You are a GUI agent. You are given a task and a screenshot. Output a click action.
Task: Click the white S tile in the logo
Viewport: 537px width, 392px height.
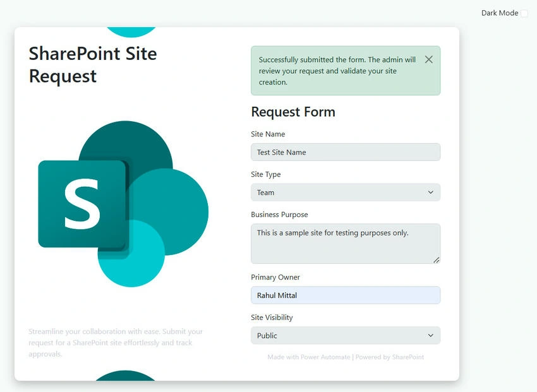click(x=82, y=204)
